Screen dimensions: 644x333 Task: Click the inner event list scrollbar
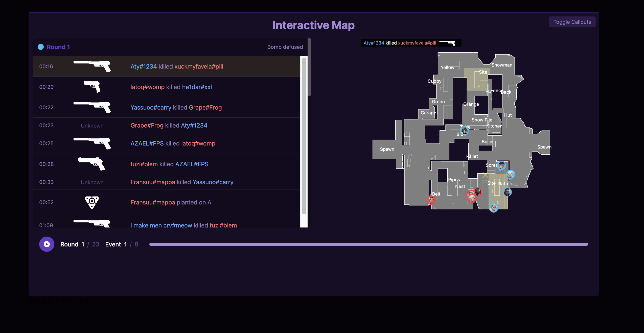(304, 136)
